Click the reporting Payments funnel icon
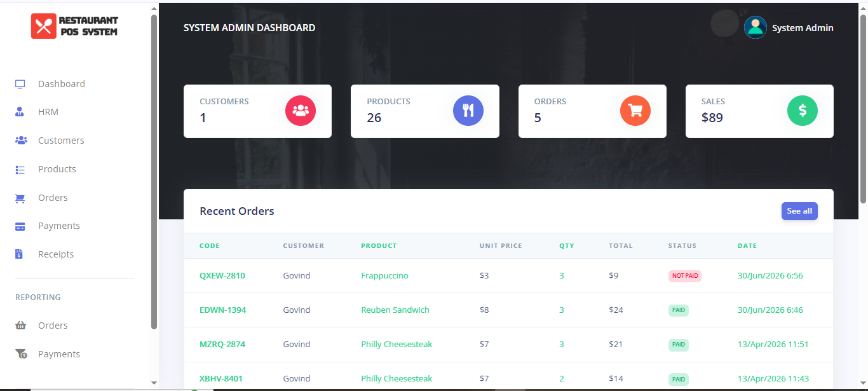The image size is (868, 391). [x=21, y=354]
